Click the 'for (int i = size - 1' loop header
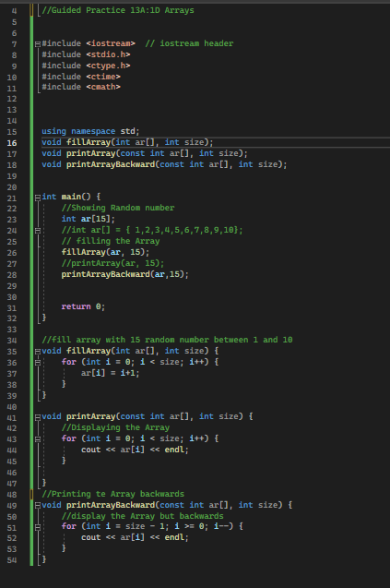This screenshot has width=390, height=588. coord(152,526)
